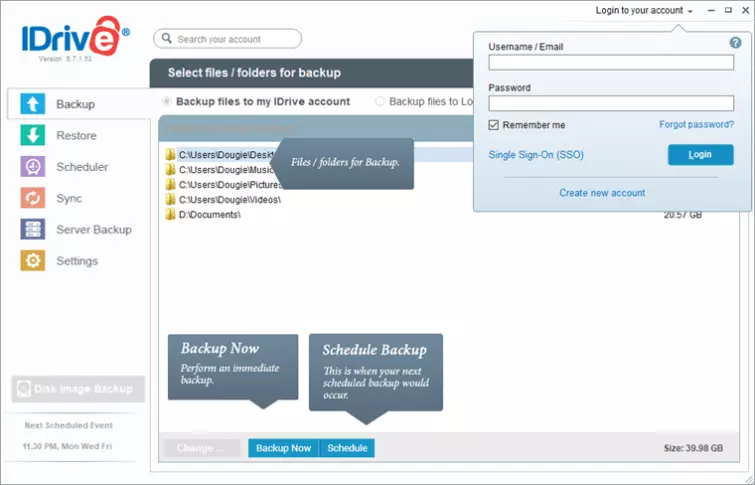Toggle the Remember me checkbox
Image resolution: width=755 pixels, height=485 pixels.
(x=494, y=125)
